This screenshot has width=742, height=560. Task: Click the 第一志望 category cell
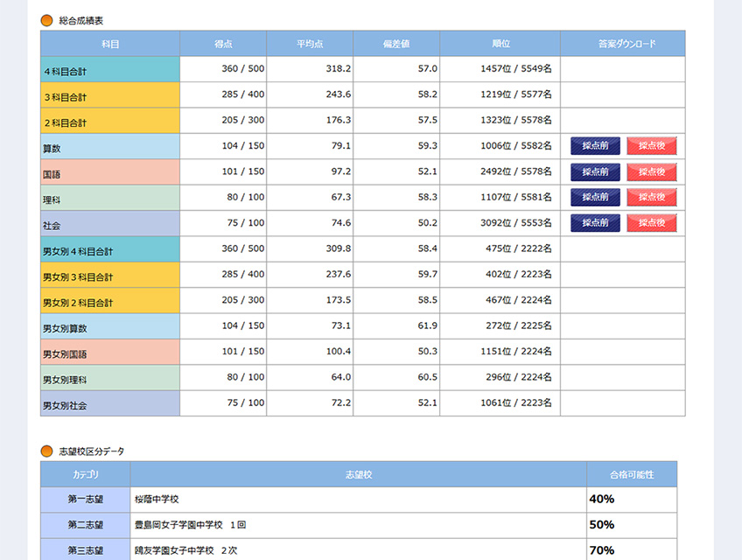(x=86, y=500)
